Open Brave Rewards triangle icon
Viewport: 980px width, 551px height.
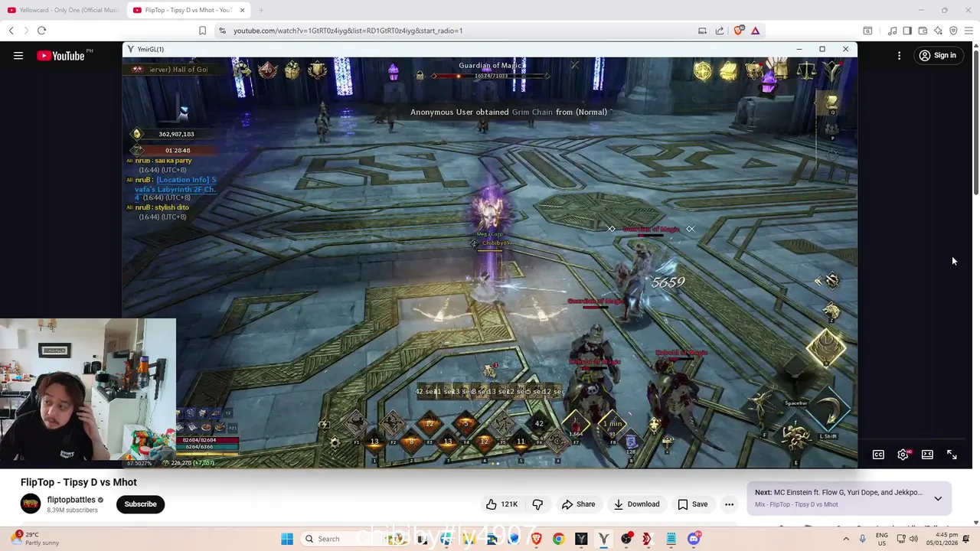pos(755,31)
